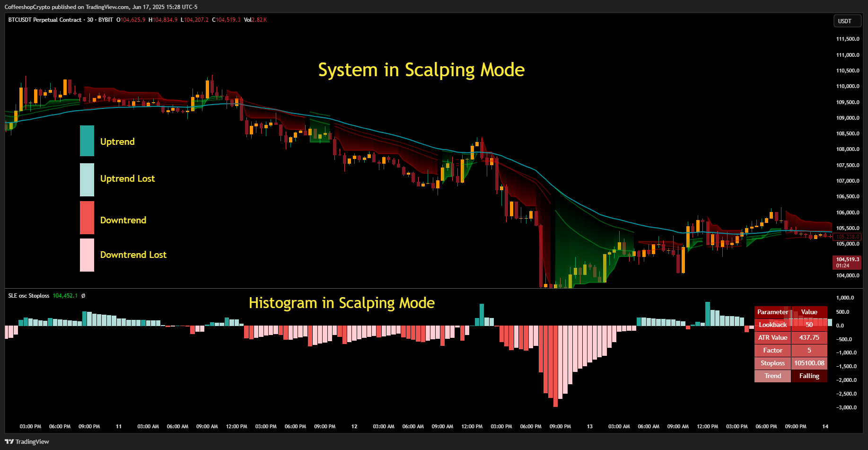Click the date marker 14 on time axis
The image size is (868, 450).
[x=825, y=426]
